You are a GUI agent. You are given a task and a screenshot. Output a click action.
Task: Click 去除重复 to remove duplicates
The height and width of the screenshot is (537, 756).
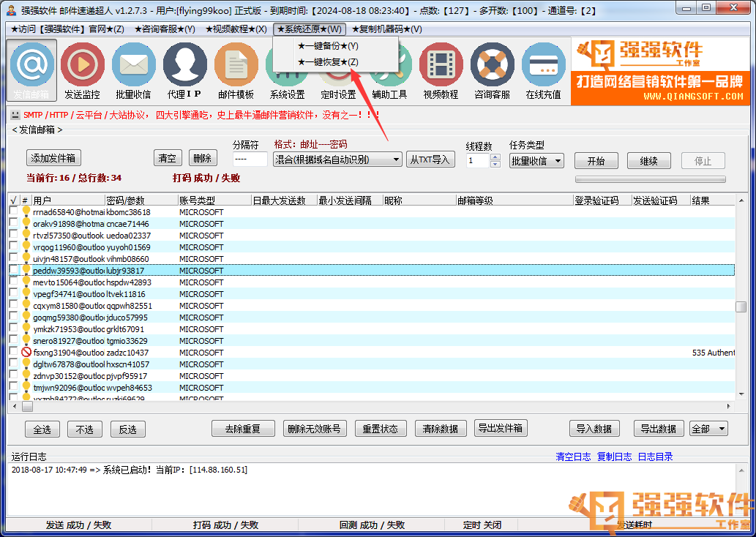(243, 429)
